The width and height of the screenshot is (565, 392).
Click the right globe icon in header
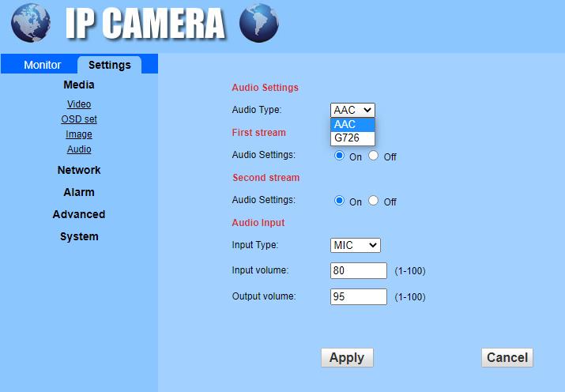coord(258,23)
